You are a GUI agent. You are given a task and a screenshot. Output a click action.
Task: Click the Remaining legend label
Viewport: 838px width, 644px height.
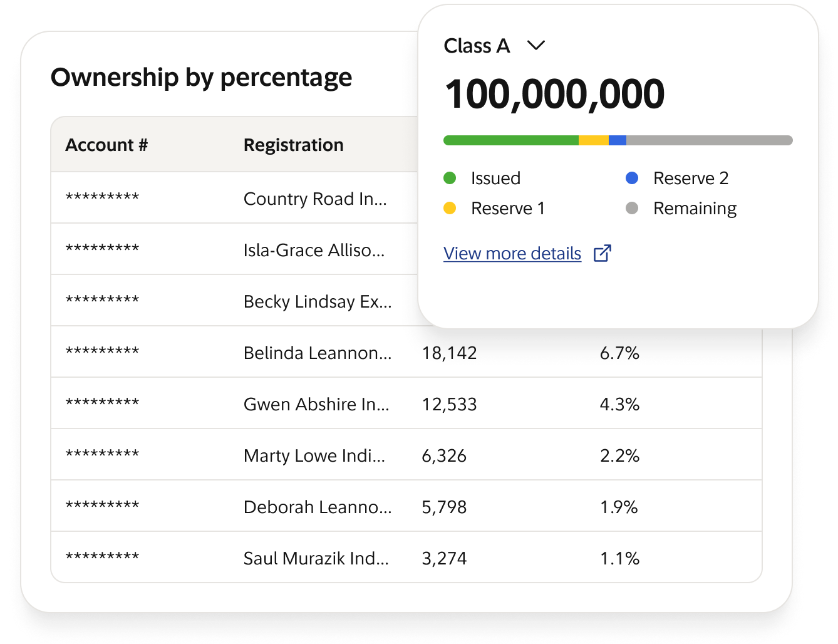coord(695,209)
